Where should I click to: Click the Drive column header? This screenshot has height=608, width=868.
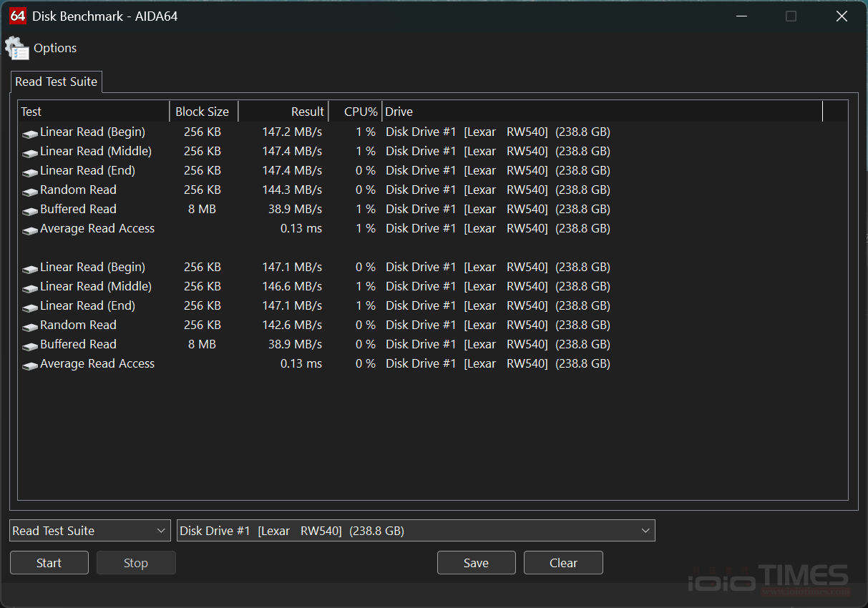[x=603, y=112]
